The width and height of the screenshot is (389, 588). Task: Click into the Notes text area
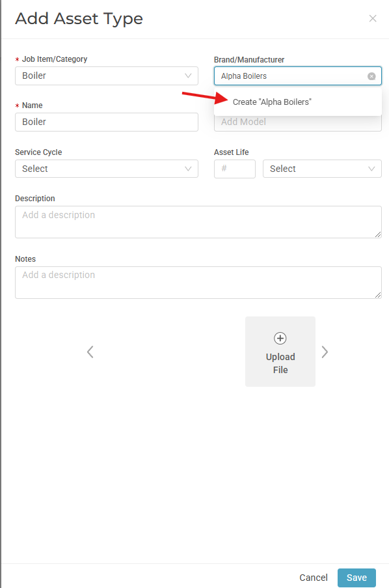[x=198, y=283]
